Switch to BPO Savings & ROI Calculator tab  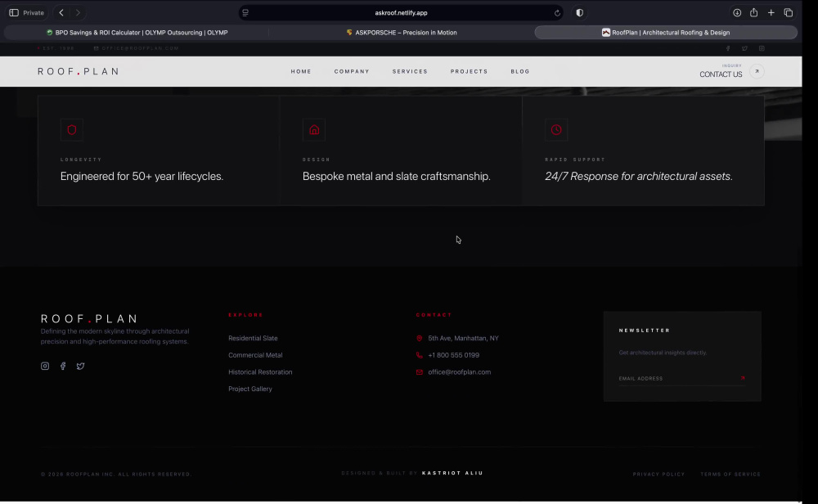(137, 33)
